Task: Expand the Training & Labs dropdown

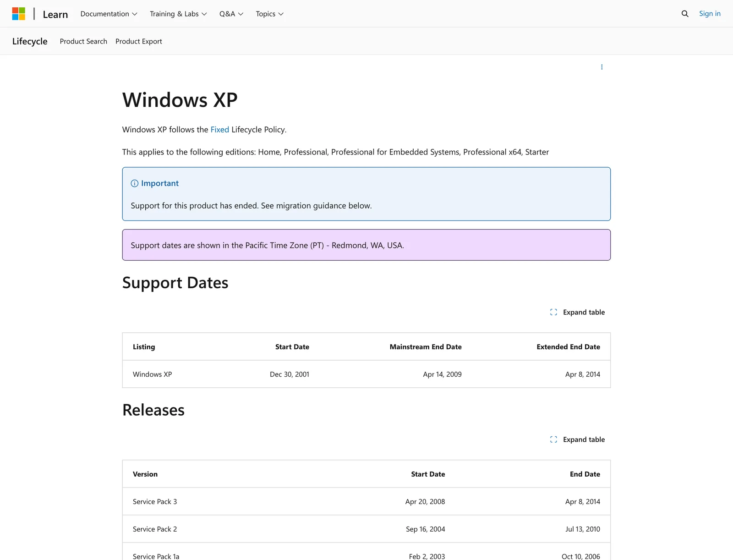Action: coord(178,14)
